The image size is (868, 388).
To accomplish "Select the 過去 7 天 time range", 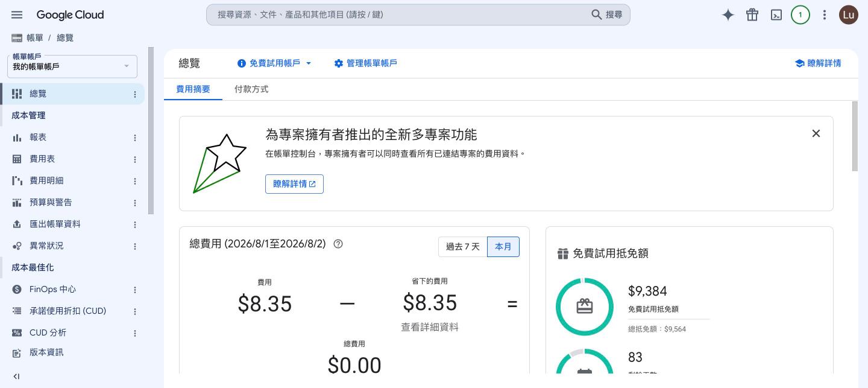I will click(x=463, y=247).
